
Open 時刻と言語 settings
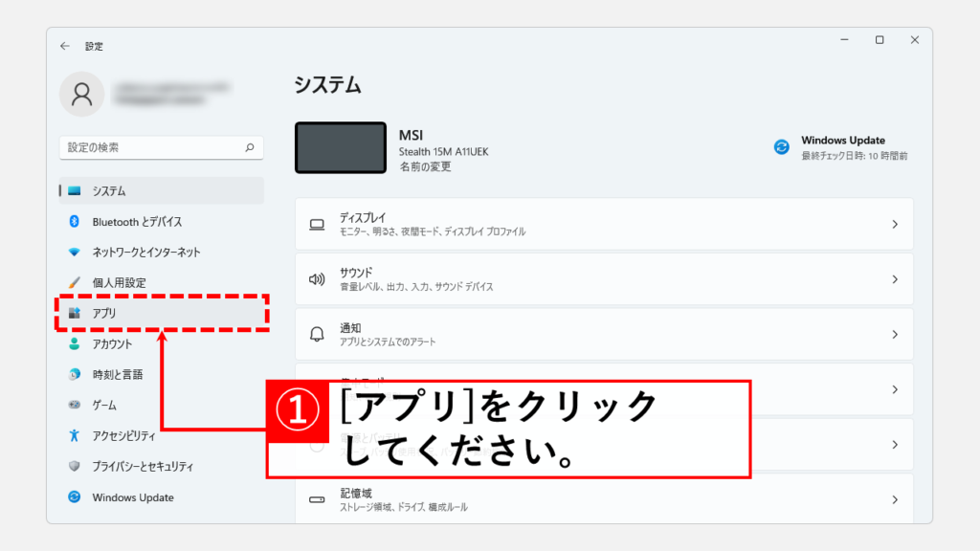[161, 375]
